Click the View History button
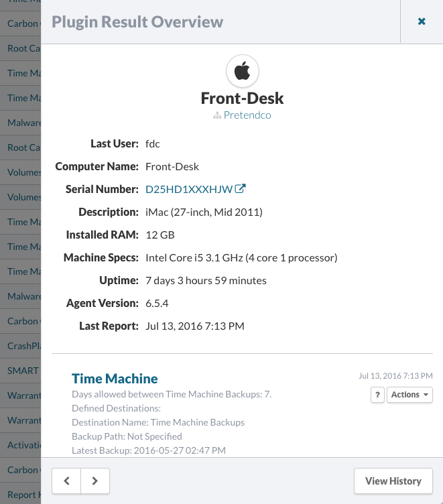The height and width of the screenshot is (504, 443). click(393, 481)
